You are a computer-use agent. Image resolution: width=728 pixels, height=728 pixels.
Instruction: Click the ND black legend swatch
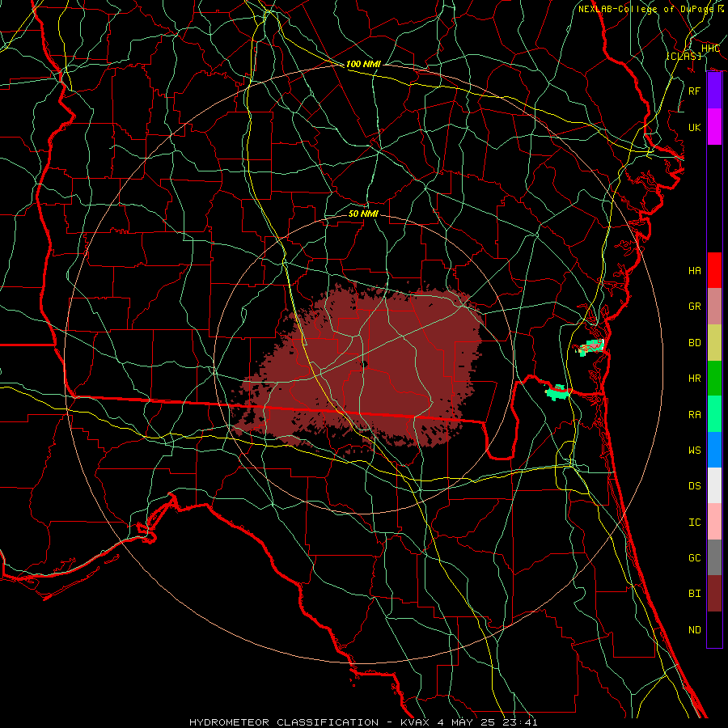pos(714,629)
